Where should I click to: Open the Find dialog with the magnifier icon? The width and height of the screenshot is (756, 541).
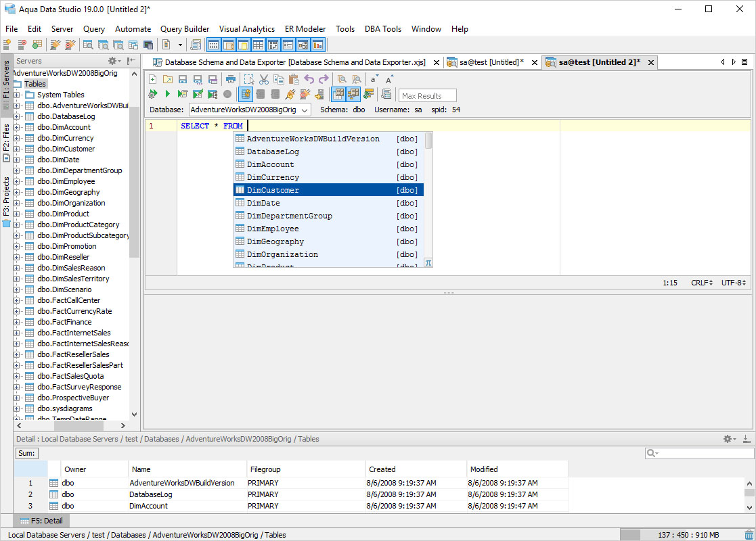pyautogui.click(x=340, y=79)
